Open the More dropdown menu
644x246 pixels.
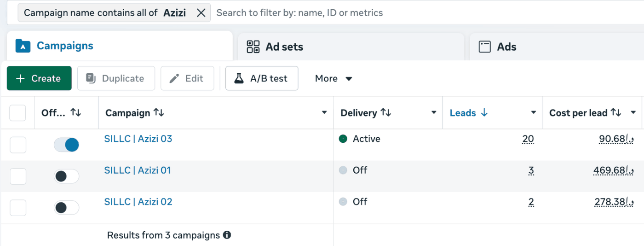333,78
